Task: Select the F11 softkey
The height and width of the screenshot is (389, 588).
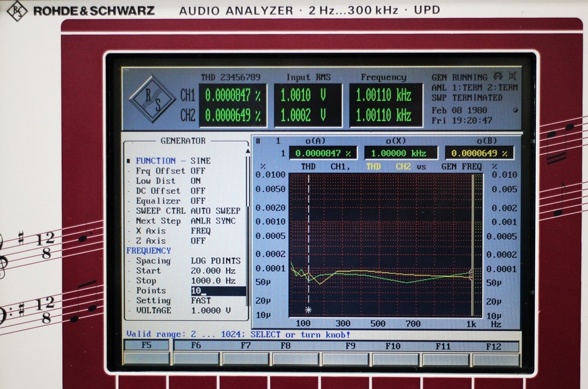Action: pos(443,347)
